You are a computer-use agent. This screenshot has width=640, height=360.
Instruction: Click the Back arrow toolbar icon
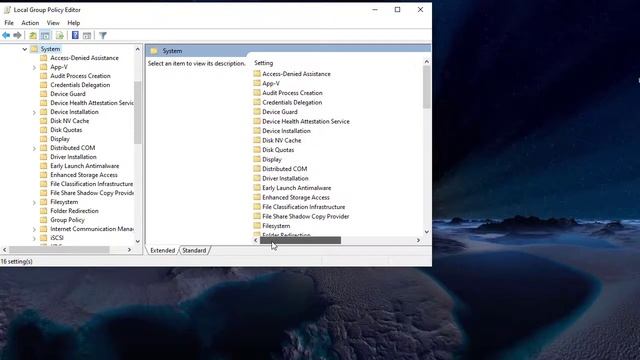tap(6, 36)
